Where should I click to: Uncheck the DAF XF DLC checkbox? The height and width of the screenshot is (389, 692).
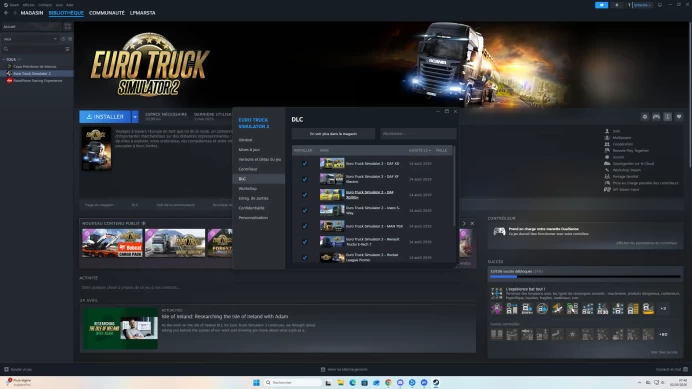click(x=305, y=179)
